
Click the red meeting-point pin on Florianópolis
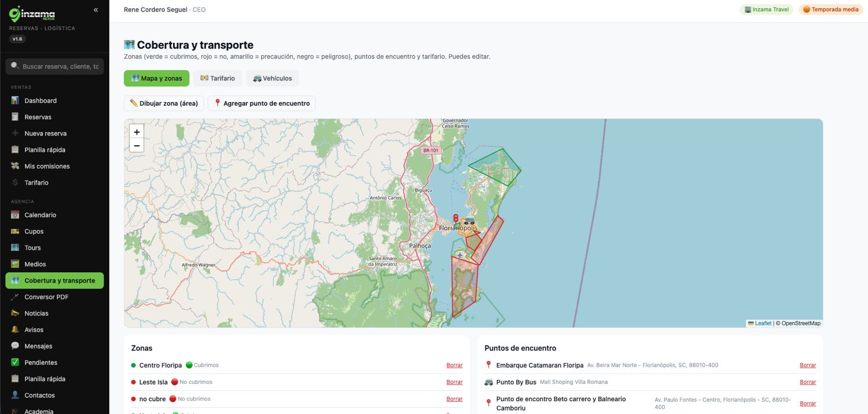coord(456,219)
